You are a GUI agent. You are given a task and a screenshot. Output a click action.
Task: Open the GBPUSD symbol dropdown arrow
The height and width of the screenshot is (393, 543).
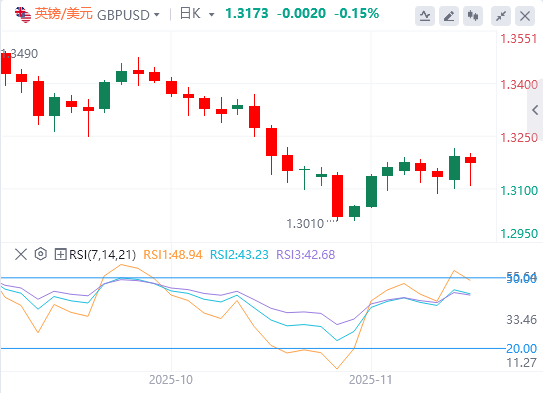coord(157,15)
